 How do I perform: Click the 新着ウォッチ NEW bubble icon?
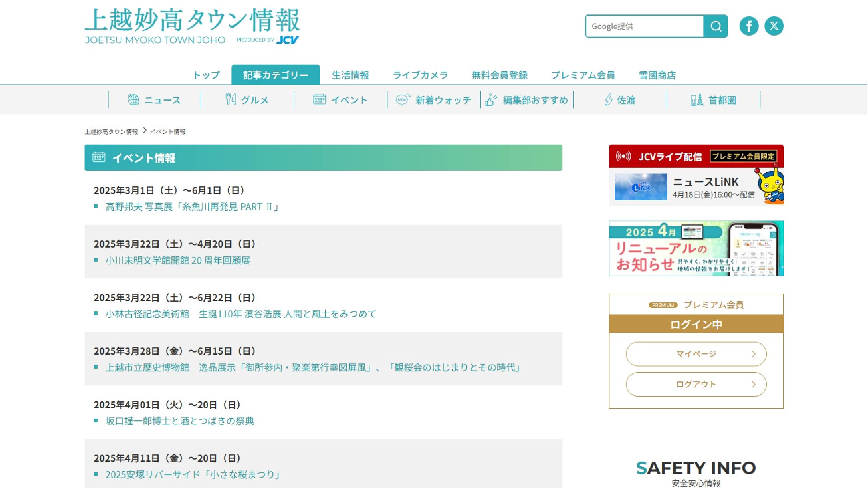point(402,100)
